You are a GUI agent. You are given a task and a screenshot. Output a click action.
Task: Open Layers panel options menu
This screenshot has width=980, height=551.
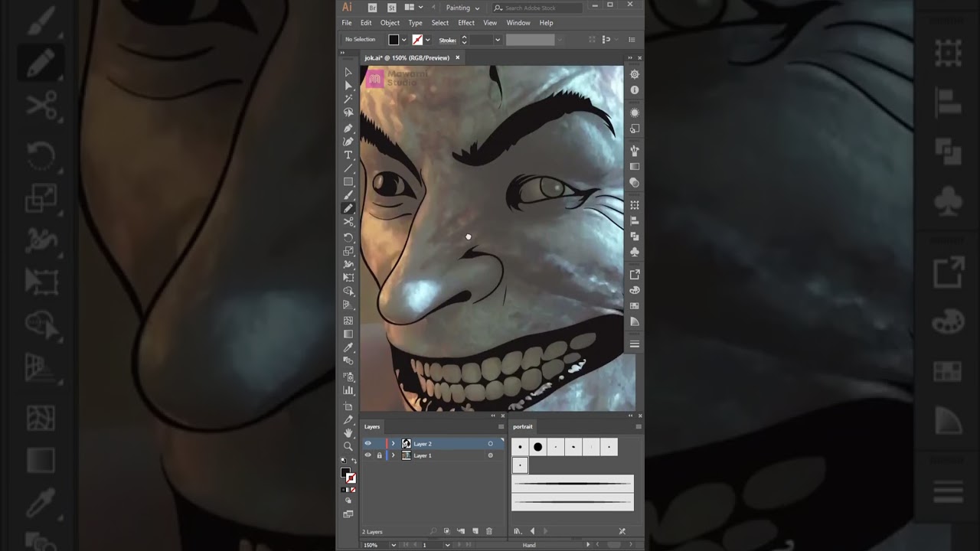coord(501,426)
